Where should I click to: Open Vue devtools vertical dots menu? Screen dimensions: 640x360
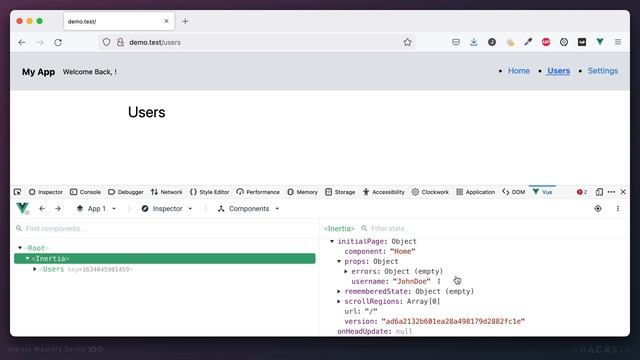point(618,209)
